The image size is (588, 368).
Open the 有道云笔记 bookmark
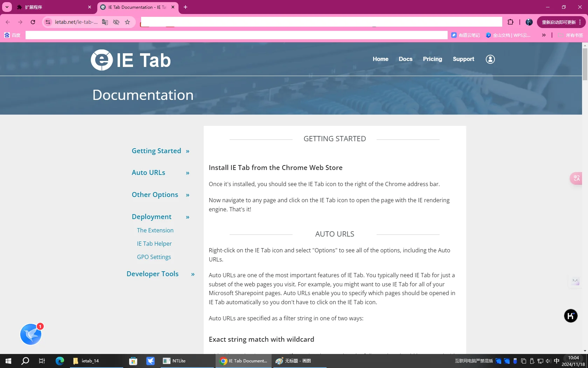[x=465, y=35]
